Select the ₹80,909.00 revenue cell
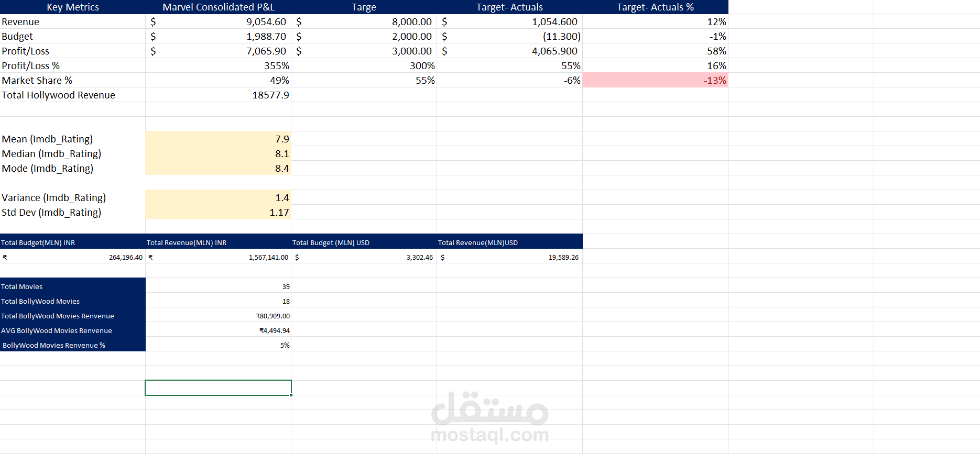Screen dimensions: 980x454 219,315
